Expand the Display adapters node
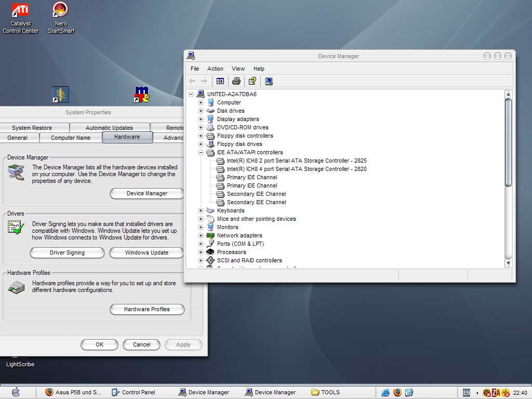532x399 pixels. pyautogui.click(x=201, y=119)
